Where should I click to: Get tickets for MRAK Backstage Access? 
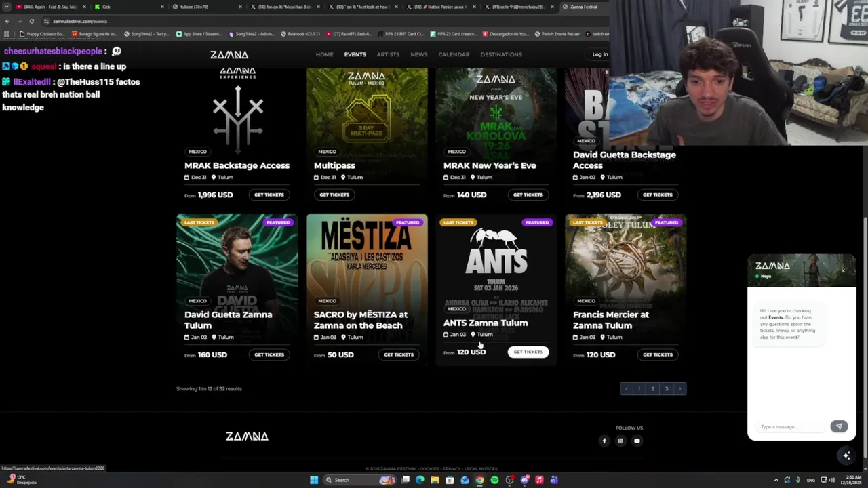[x=269, y=195]
